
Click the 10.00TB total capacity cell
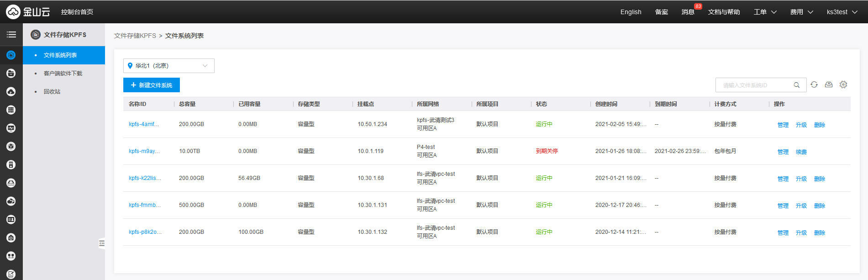pyautogui.click(x=189, y=151)
